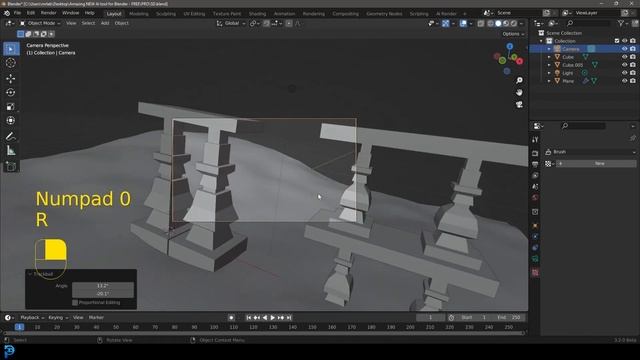Click the Blender logo menu icon

pyautogui.click(x=7, y=13)
